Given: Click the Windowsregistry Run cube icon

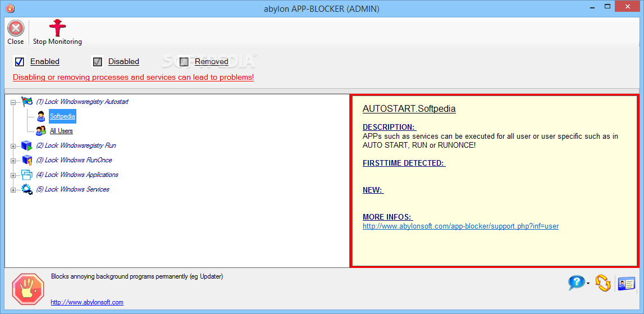Looking at the screenshot, I should point(27,145).
